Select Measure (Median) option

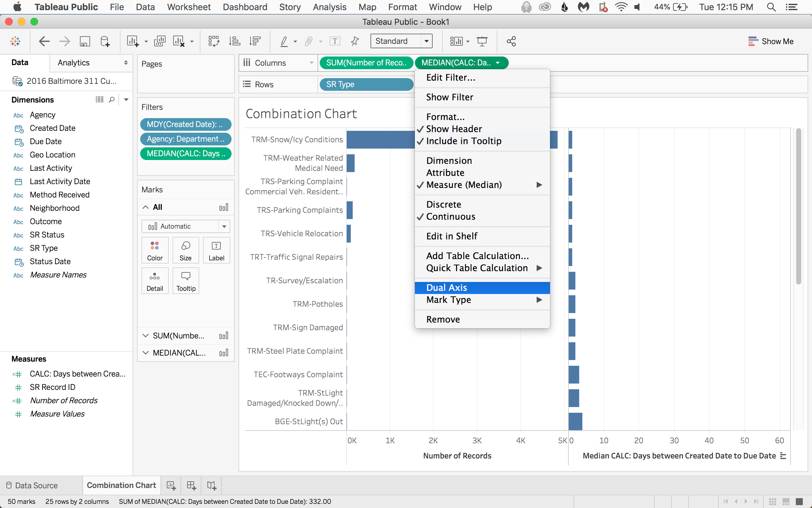coord(482,185)
